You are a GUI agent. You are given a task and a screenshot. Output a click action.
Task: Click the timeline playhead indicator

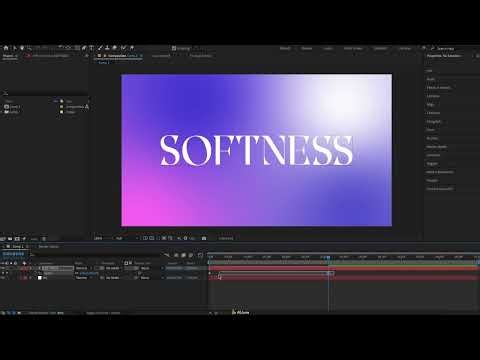click(x=328, y=257)
